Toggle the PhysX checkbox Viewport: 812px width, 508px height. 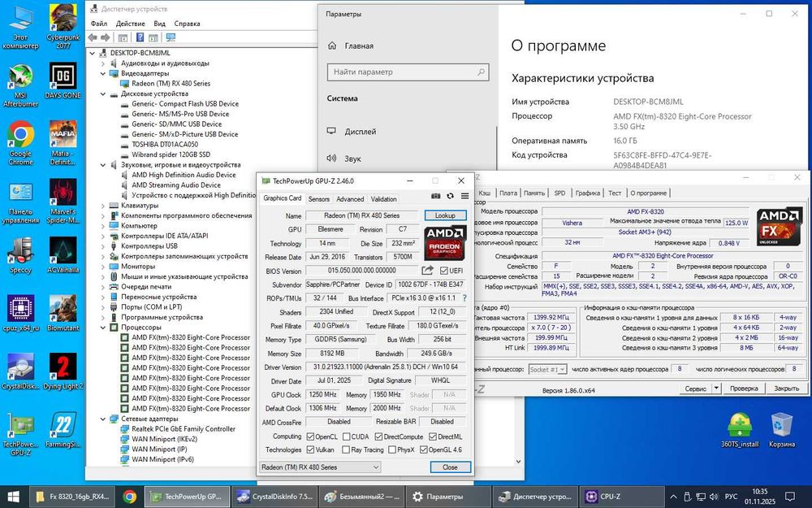pyautogui.click(x=392, y=449)
